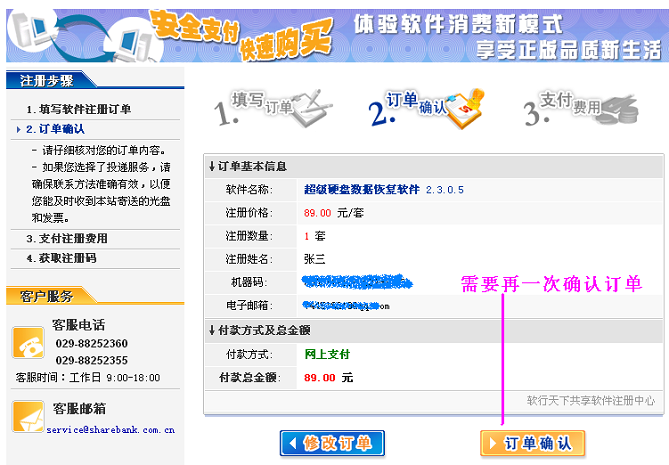The width and height of the screenshot is (669, 465).
Task: Select sidebar step 3. 支付注册费用
Action: pyautogui.click(x=67, y=238)
